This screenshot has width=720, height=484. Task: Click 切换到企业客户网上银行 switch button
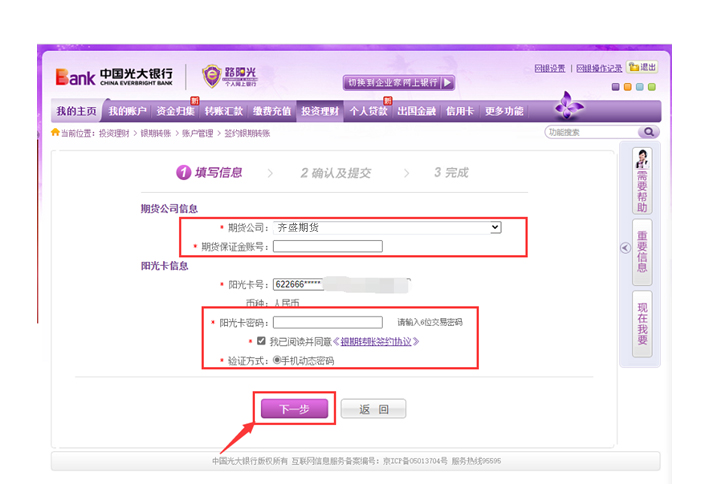(399, 83)
